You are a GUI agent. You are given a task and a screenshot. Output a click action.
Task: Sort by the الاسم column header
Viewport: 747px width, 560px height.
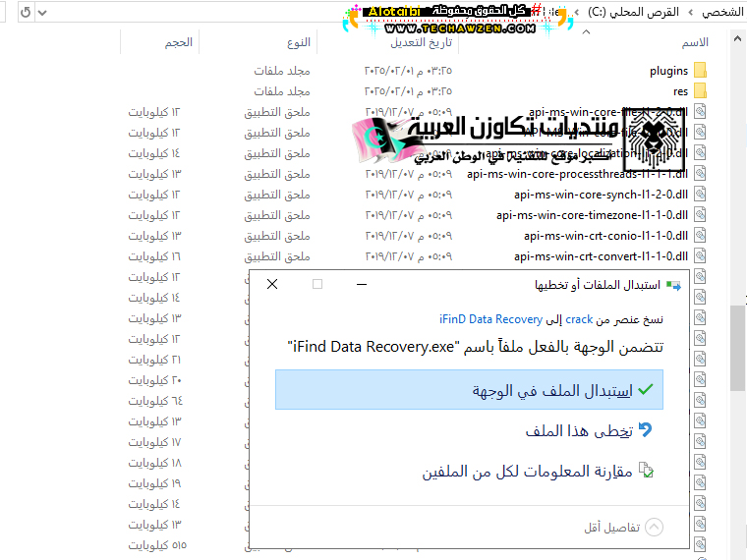[695, 43]
